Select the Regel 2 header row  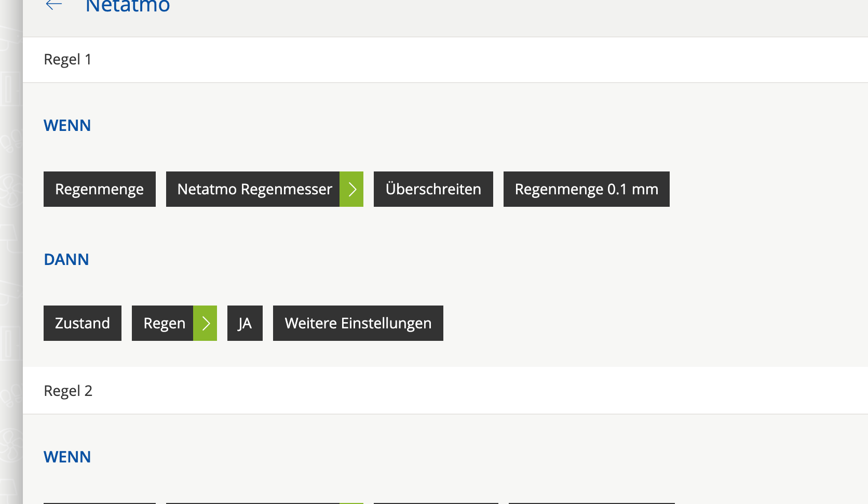click(x=445, y=391)
